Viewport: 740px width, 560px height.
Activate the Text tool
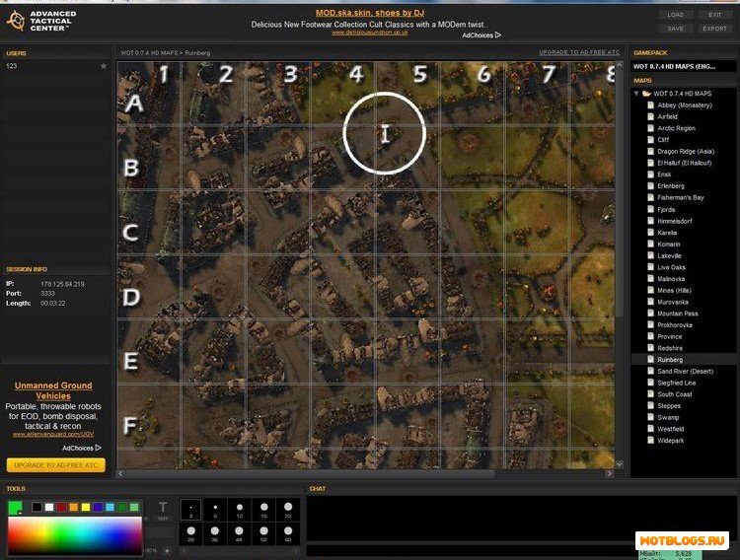click(163, 510)
